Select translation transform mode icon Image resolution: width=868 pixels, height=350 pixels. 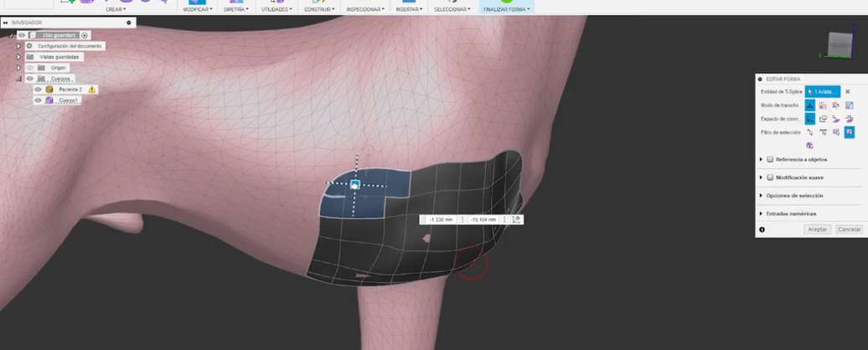pos(823,105)
